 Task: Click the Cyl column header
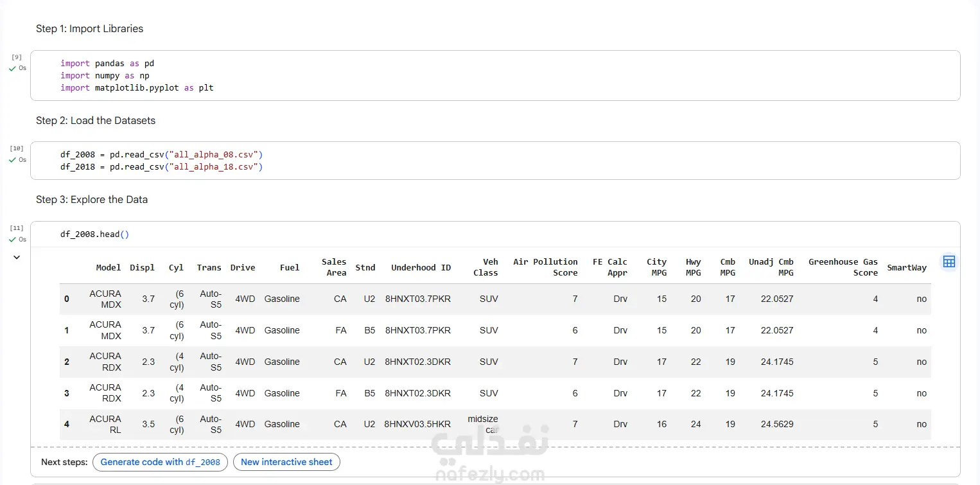[x=176, y=268]
